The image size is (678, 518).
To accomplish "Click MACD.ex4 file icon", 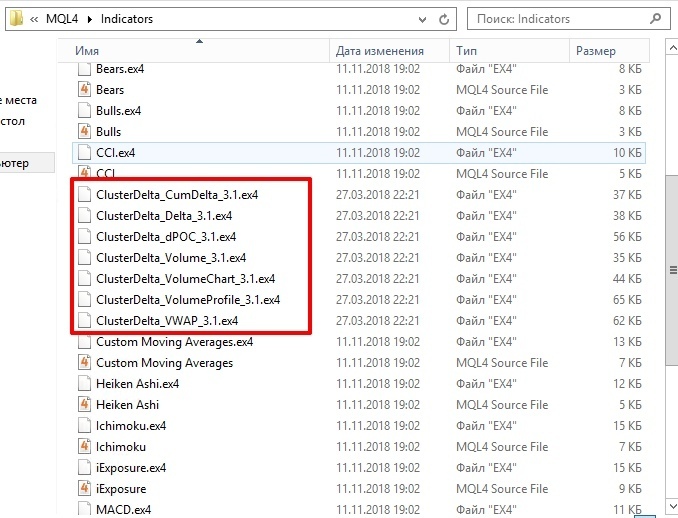I will pos(84,509).
